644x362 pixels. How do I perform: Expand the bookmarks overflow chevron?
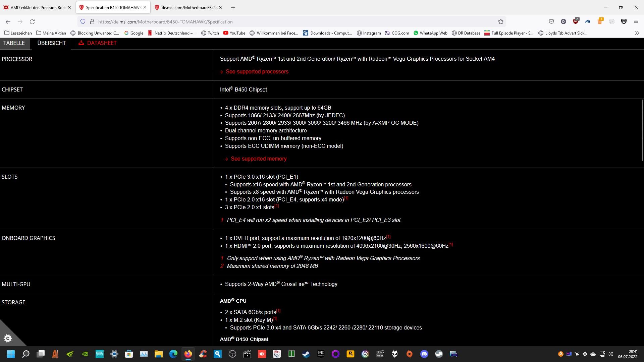637,33
